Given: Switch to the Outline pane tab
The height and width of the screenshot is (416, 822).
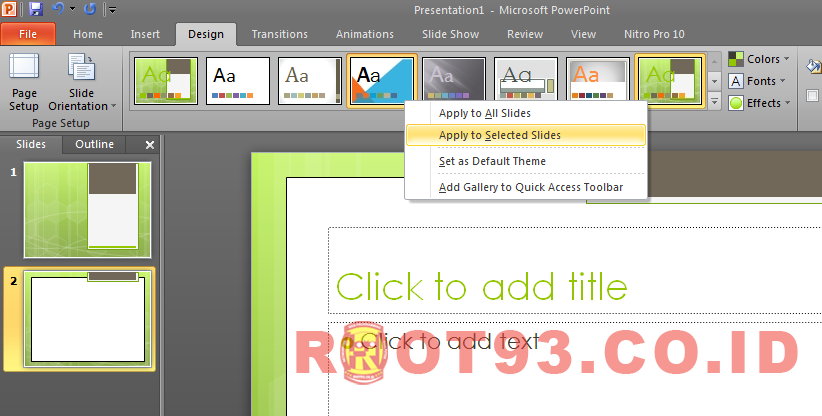Looking at the screenshot, I should tap(94, 144).
